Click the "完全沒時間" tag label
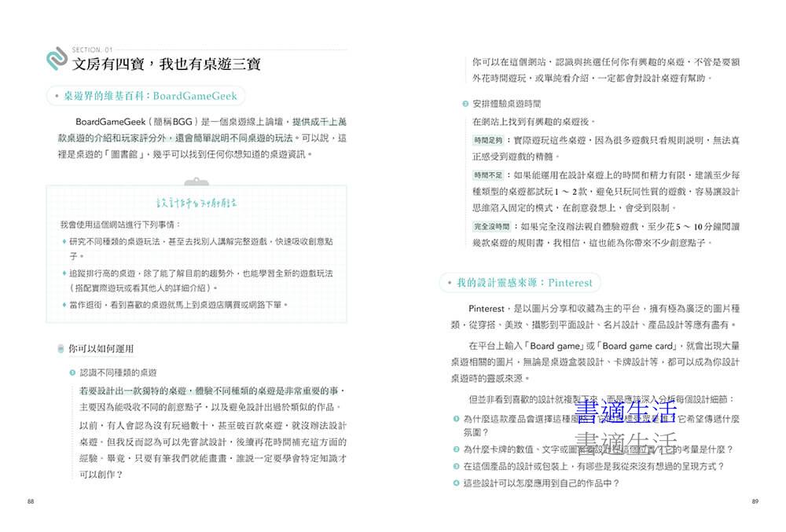This screenshot has width=786, height=532. tap(492, 226)
